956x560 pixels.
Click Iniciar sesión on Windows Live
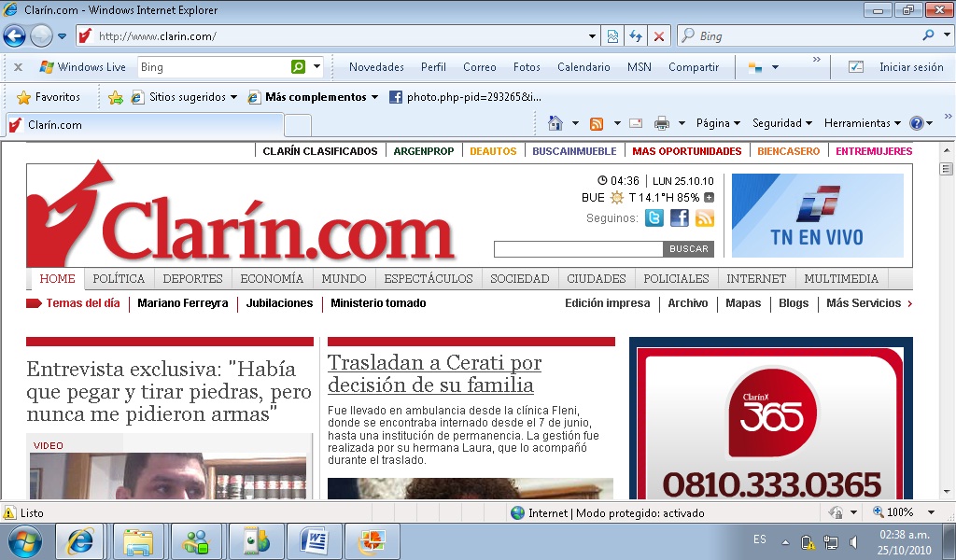coord(911,67)
